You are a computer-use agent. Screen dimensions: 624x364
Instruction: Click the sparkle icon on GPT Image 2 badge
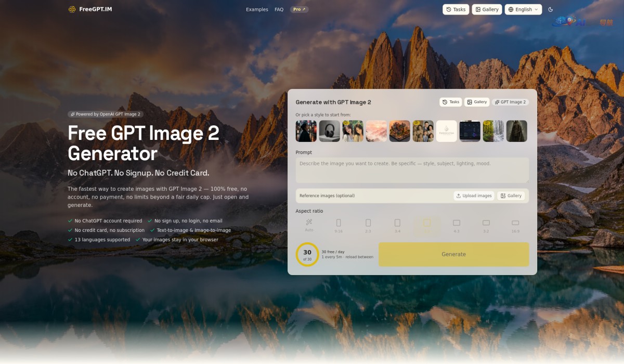tap(497, 102)
